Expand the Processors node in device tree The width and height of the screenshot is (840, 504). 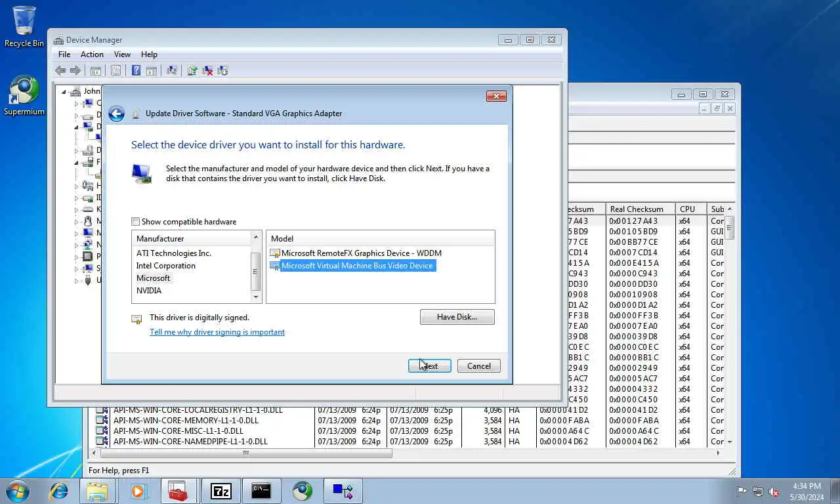pos(76,257)
